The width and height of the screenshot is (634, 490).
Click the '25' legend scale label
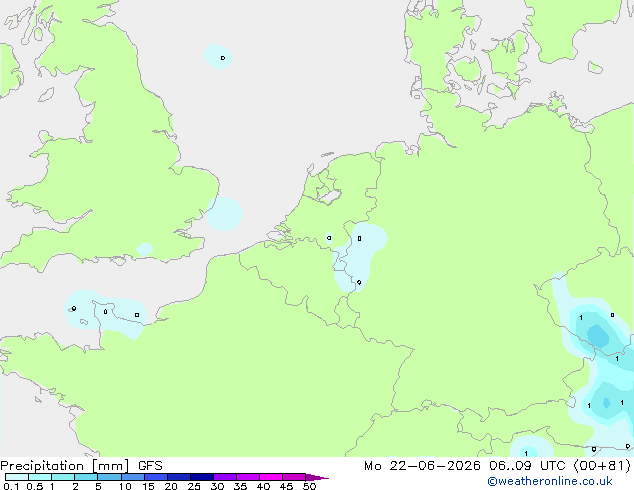pyautogui.click(x=194, y=486)
